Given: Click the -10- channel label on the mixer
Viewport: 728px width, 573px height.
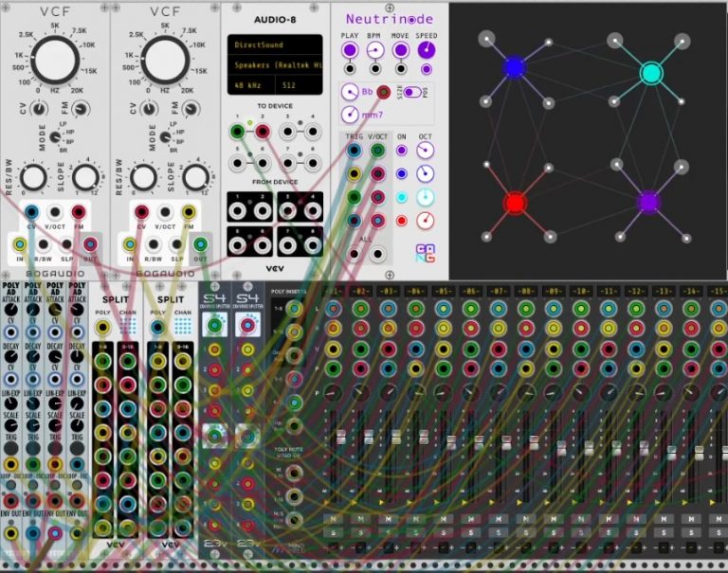Looking at the screenshot, I should (581, 291).
